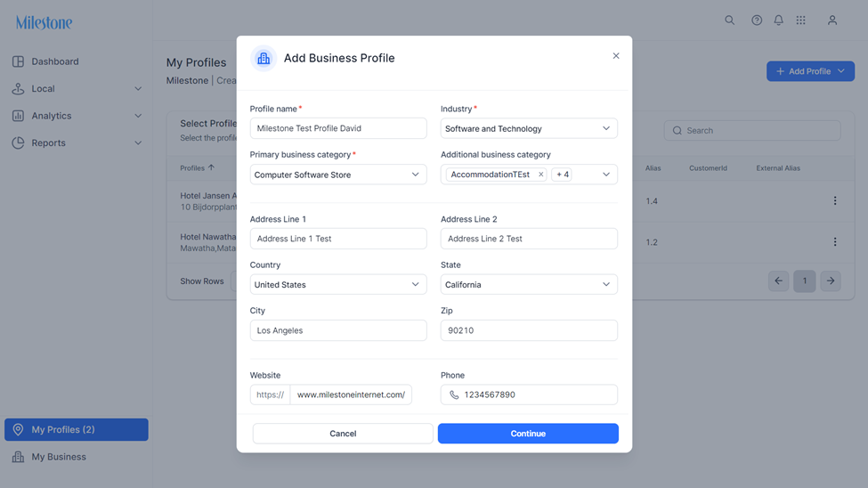Expand Additional business category dropdown arrow

point(606,175)
